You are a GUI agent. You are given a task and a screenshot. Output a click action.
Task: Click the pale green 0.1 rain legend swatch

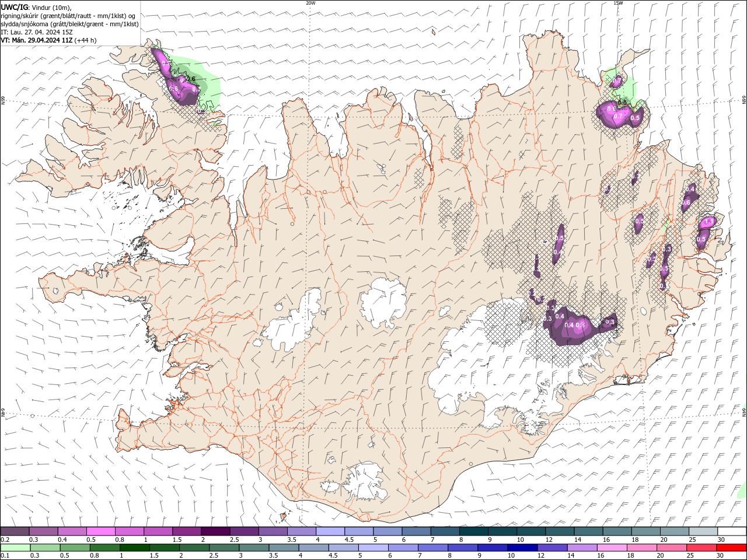[x=15, y=547]
